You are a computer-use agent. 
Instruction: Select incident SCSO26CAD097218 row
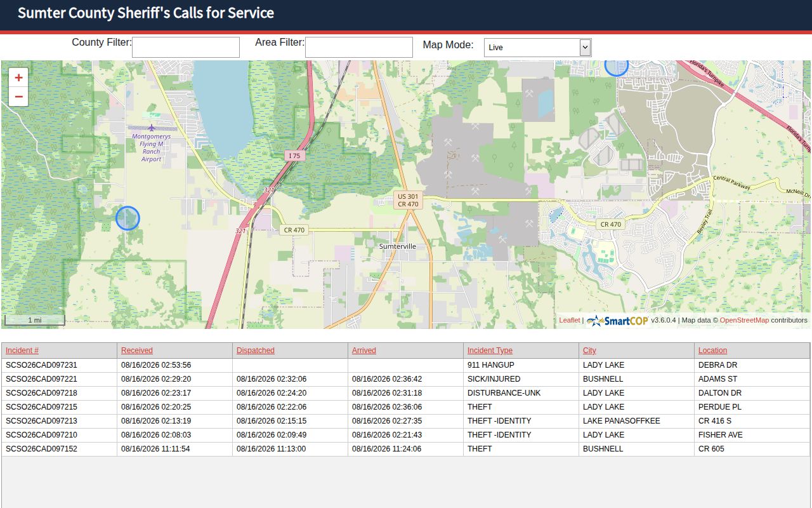(406, 393)
